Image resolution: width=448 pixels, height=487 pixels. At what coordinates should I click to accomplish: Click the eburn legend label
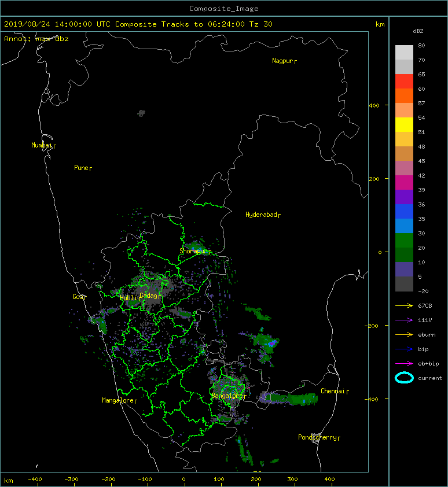point(427,335)
